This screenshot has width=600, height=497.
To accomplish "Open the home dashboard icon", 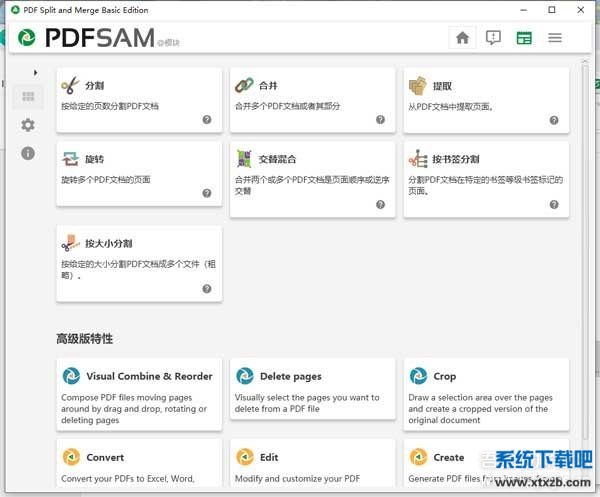I will pos(462,37).
